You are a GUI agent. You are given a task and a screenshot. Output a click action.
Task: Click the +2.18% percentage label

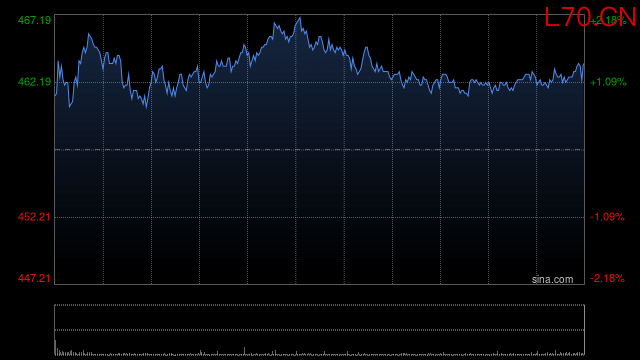[x=608, y=20]
